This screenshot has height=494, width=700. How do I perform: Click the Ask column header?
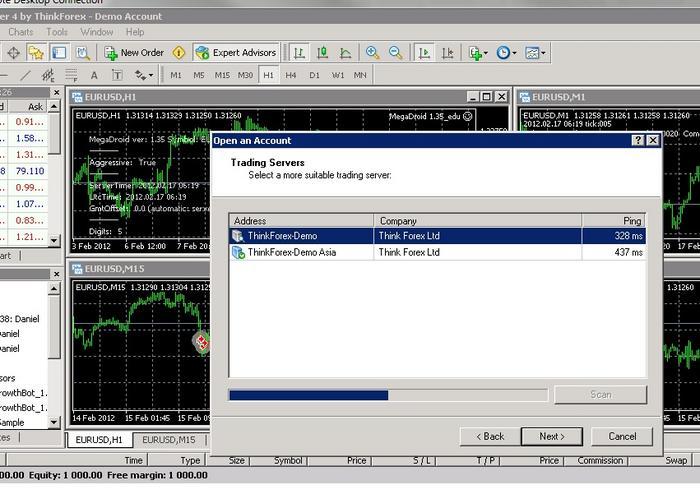[29, 107]
